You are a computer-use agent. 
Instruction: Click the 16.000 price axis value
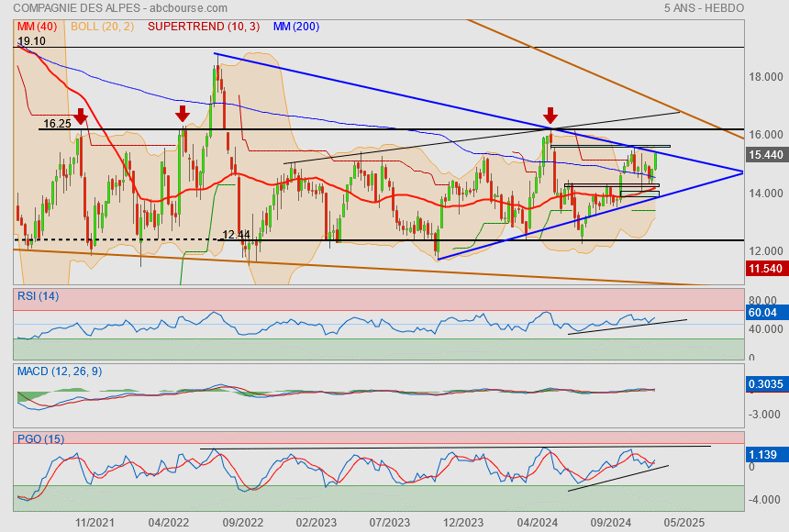coord(766,135)
